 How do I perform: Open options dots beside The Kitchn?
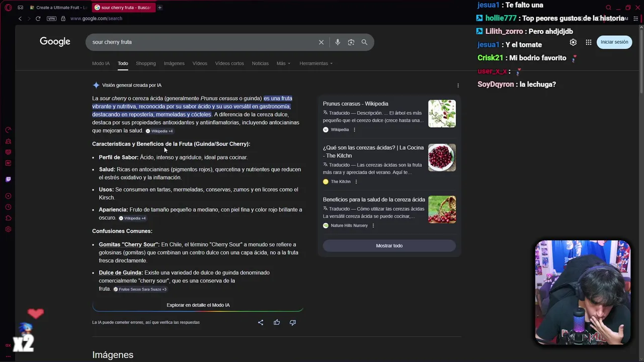pyautogui.click(x=356, y=182)
